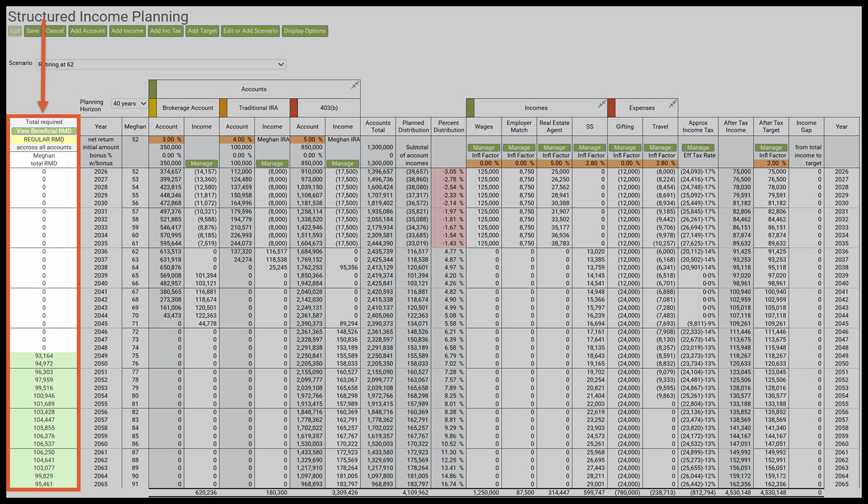Edit the Traditional IRA 4.00 % net return
This screenshot has width=868, height=504.
(x=237, y=139)
